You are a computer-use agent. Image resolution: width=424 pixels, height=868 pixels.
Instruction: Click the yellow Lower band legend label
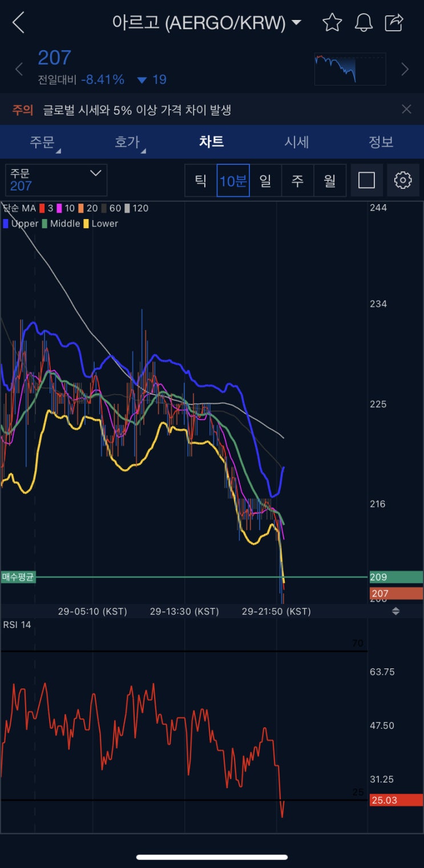click(x=104, y=224)
